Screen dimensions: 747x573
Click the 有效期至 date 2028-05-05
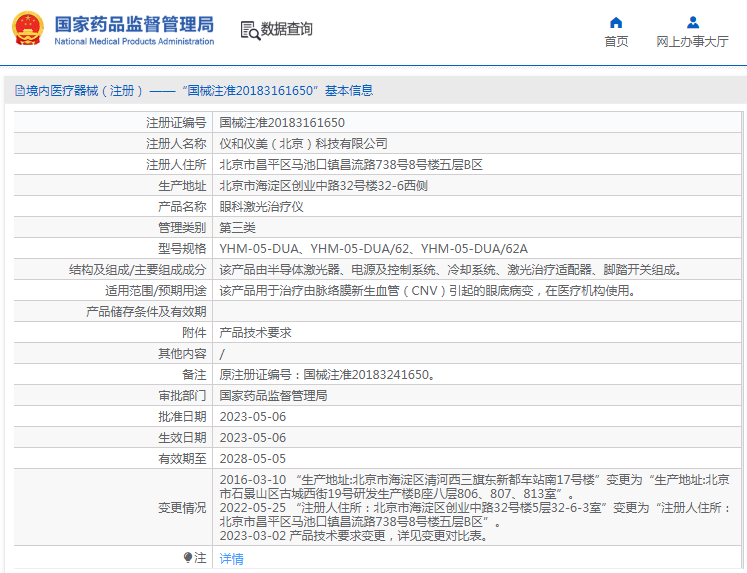pos(252,459)
